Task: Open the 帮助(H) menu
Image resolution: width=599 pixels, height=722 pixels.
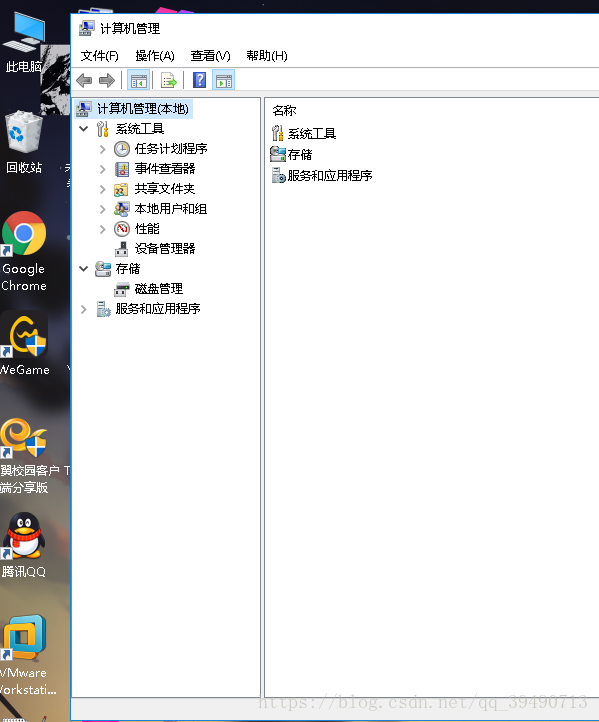Action: click(x=267, y=56)
